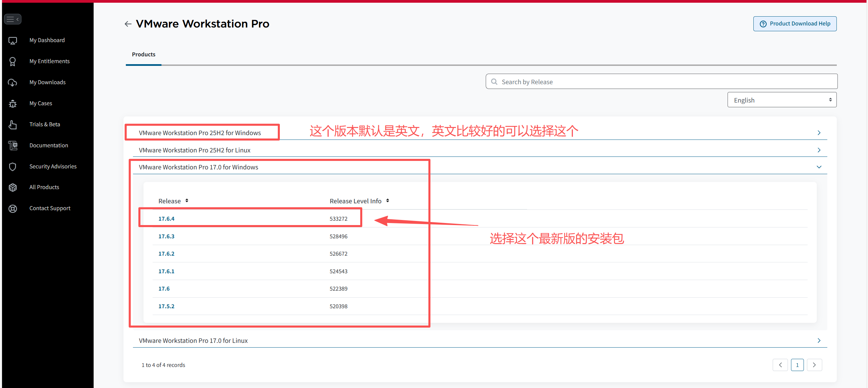868x388 pixels.
Task: Open release 17.6.4 link
Action: point(166,219)
